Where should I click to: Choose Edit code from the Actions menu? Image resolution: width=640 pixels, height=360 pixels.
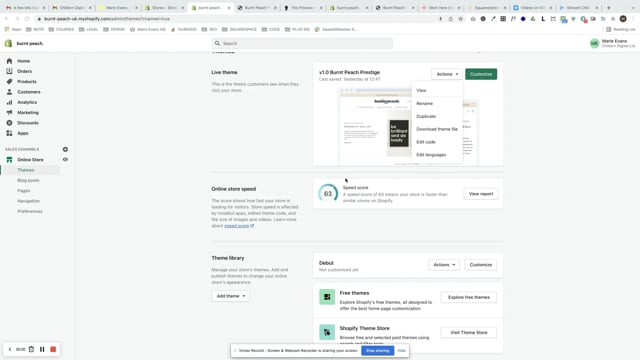click(426, 142)
